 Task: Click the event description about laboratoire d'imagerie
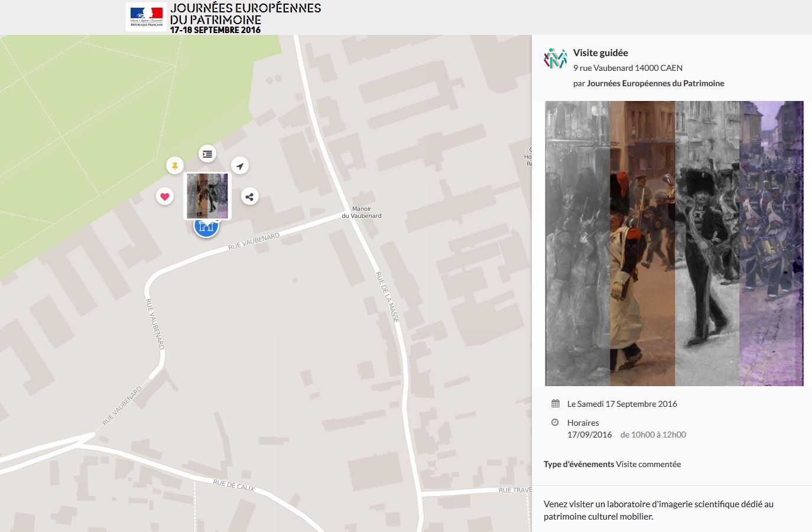tap(658, 510)
